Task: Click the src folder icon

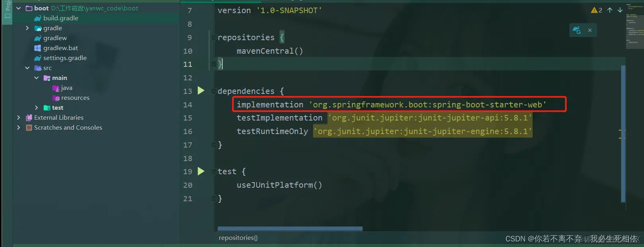Action: (x=38, y=68)
